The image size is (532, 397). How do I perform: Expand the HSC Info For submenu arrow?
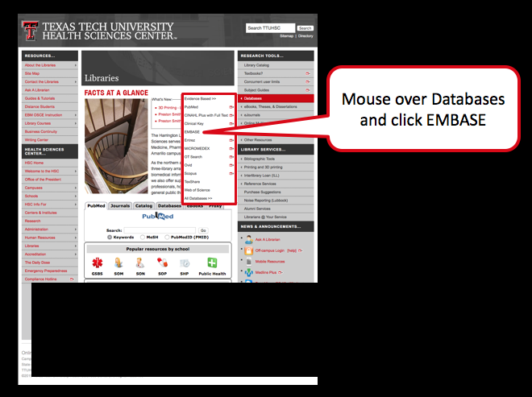(75, 205)
